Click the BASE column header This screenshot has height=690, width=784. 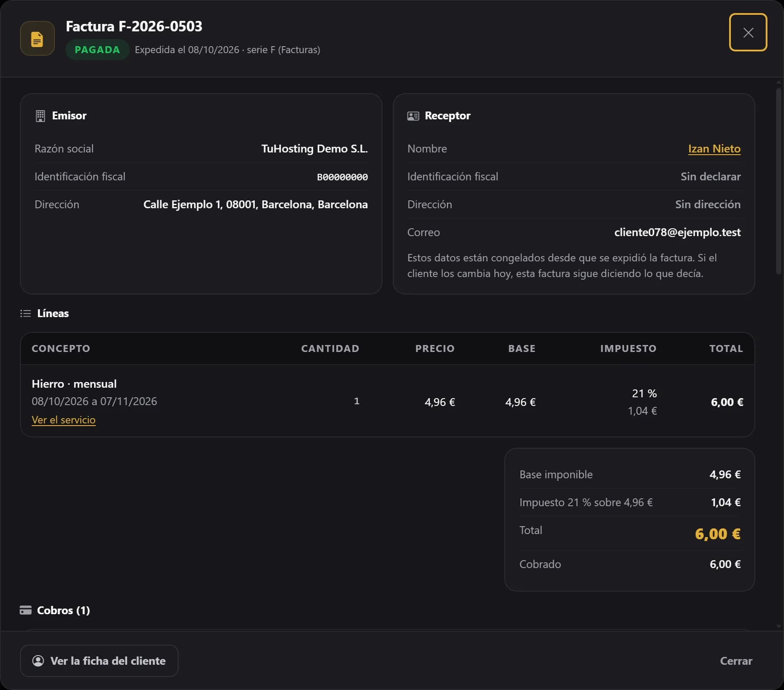pos(522,348)
